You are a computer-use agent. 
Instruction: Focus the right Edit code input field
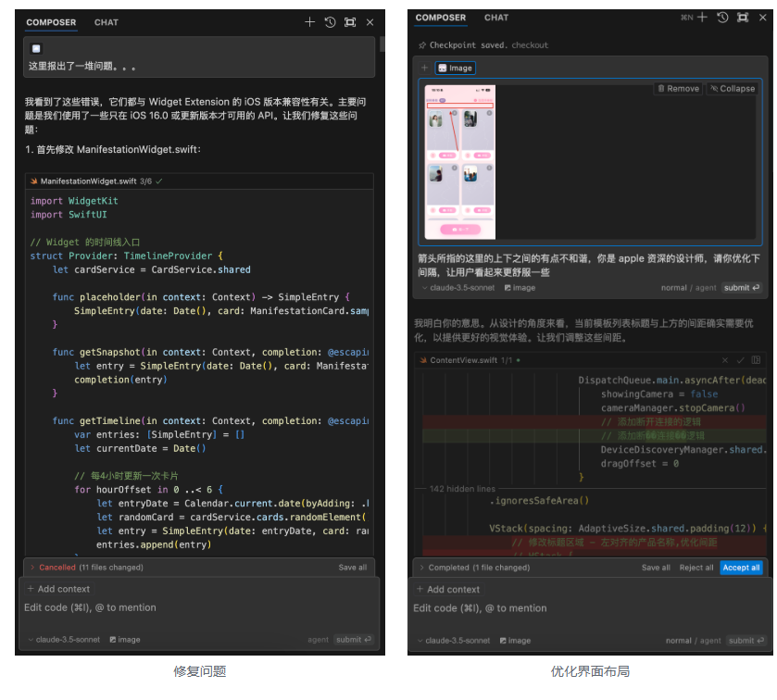[x=590, y=608]
